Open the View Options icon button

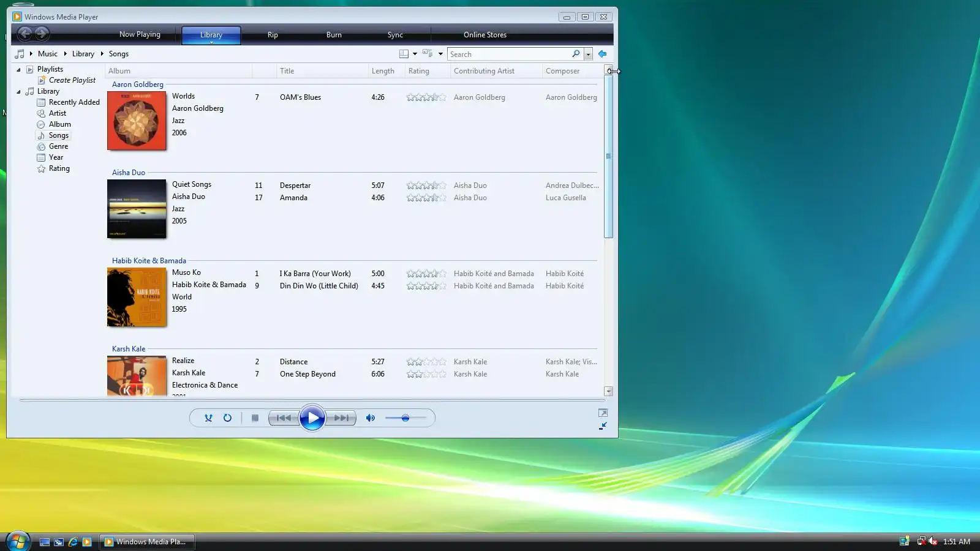tap(404, 54)
